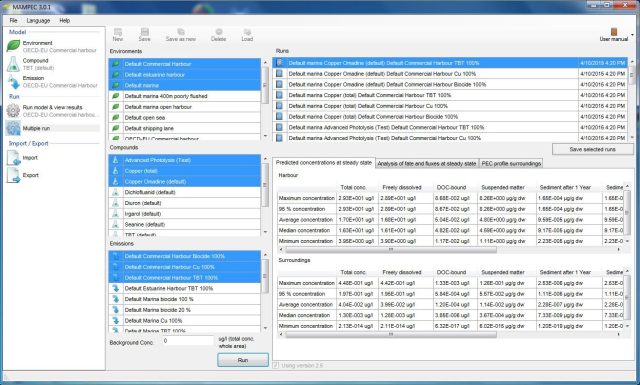Open the Compound model section
640x385 pixels.
52,64
